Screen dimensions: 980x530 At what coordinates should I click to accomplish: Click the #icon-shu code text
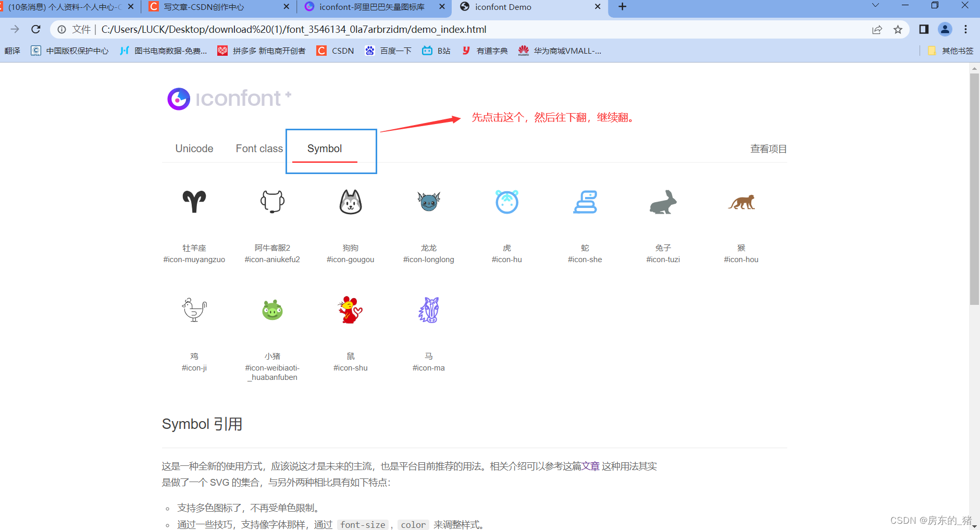[351, 368]
